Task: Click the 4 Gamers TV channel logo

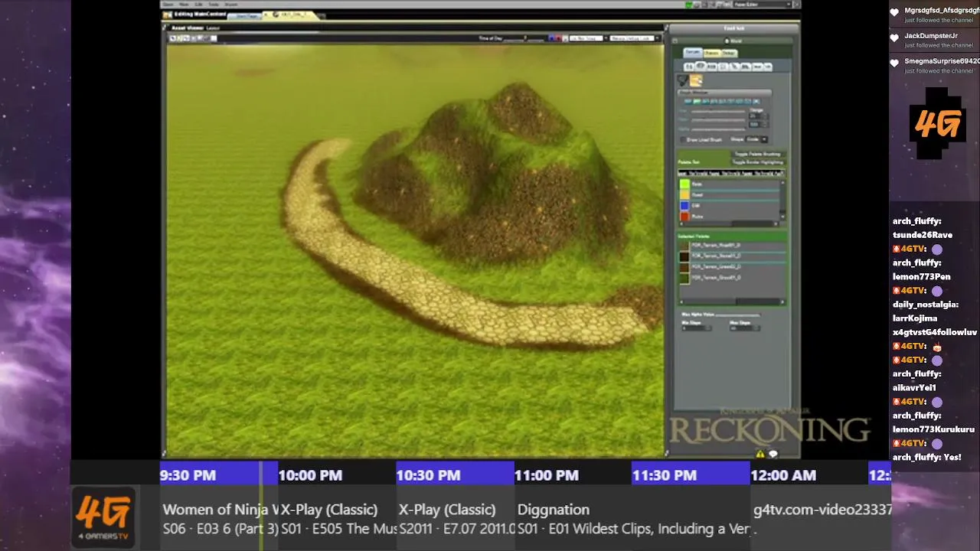Action: 103,517
